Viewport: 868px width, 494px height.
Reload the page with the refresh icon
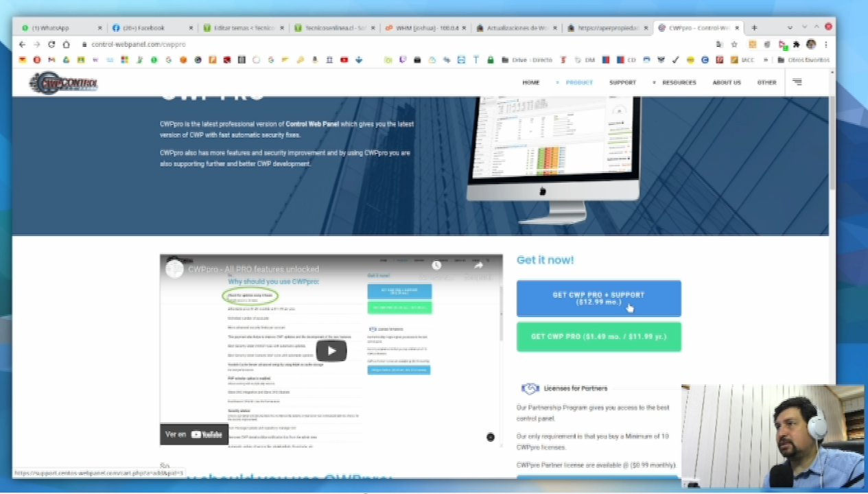click(51, 44)
